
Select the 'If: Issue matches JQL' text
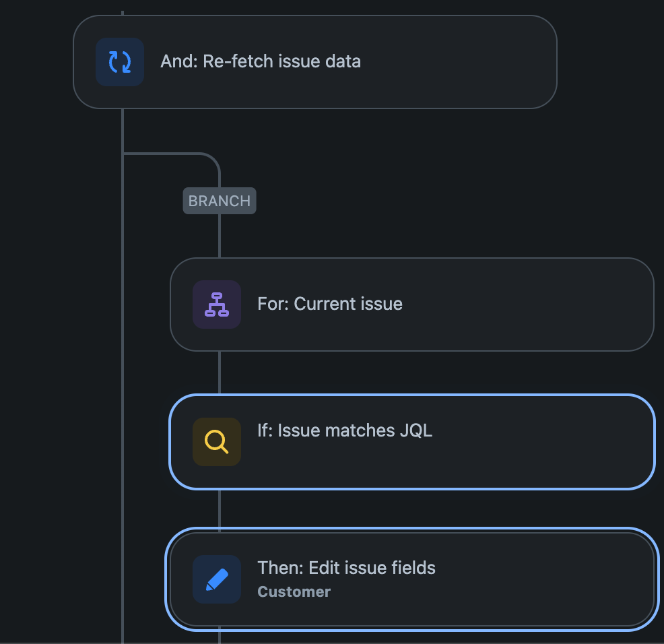[345, 430]
